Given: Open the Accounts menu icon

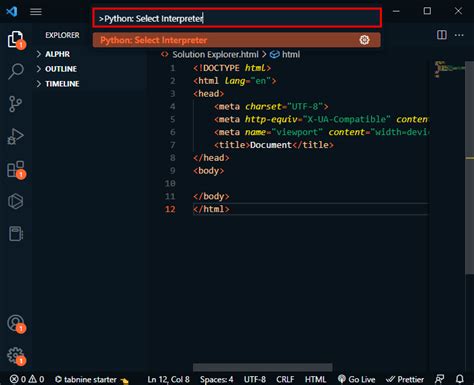Looking at the screenshot, I should (x=15, y=323).
